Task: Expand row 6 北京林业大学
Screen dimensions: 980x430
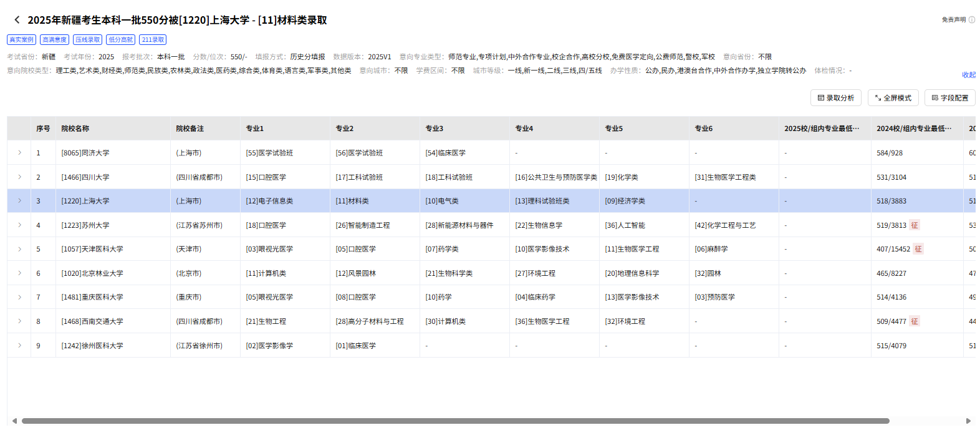Action: coord(19,273)
